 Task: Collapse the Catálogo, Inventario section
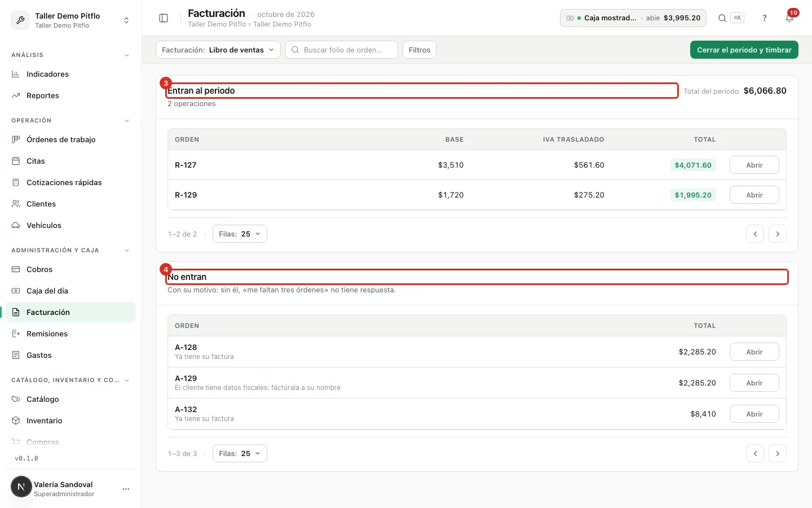point(127,380)
